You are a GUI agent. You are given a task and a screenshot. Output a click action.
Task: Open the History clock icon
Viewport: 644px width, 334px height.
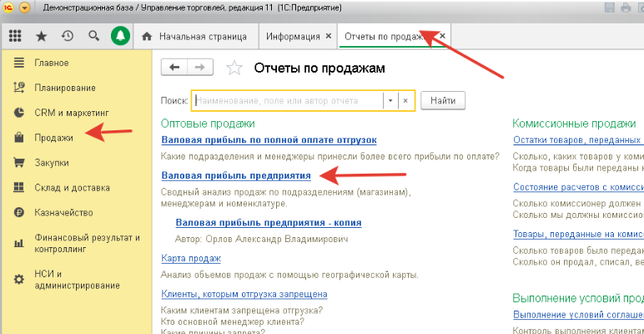coord(67,37)
